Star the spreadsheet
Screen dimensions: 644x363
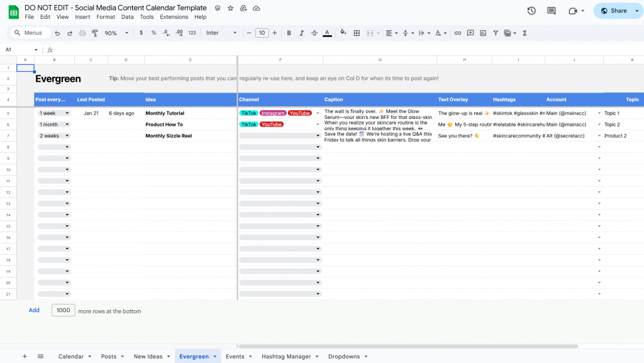tap(230, 8)
